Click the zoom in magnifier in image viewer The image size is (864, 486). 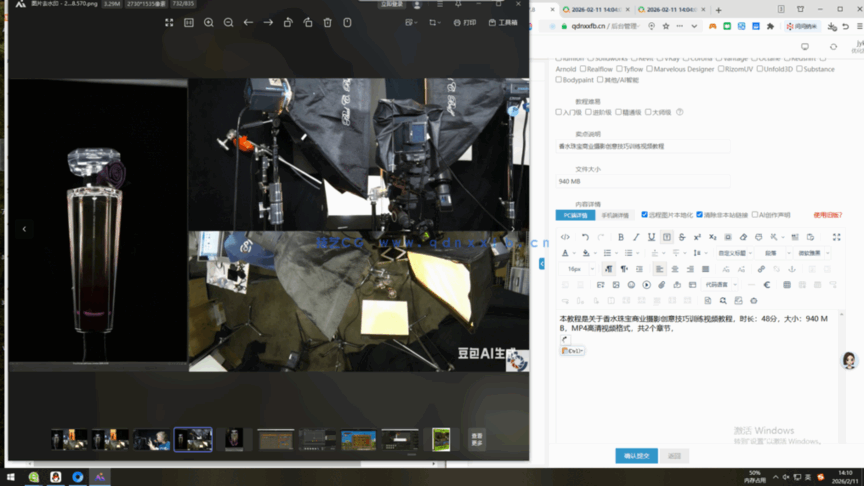point(209,23)
